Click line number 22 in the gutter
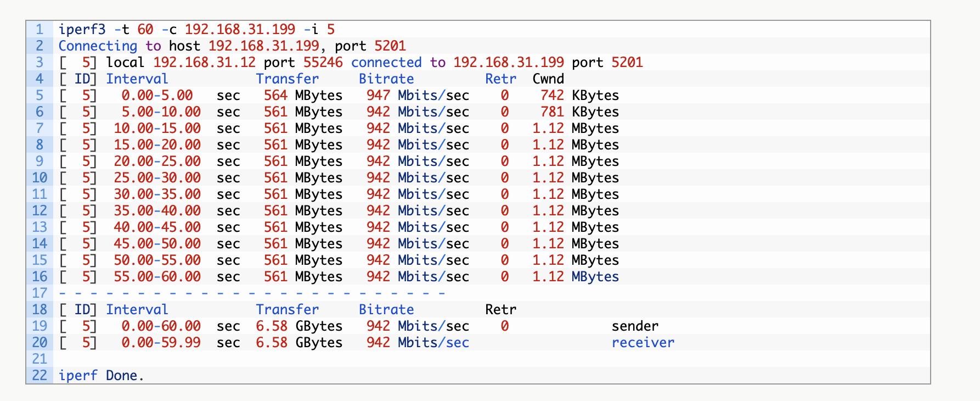The height and width of the screenshot is (401, 980). [x=40, y=376]
